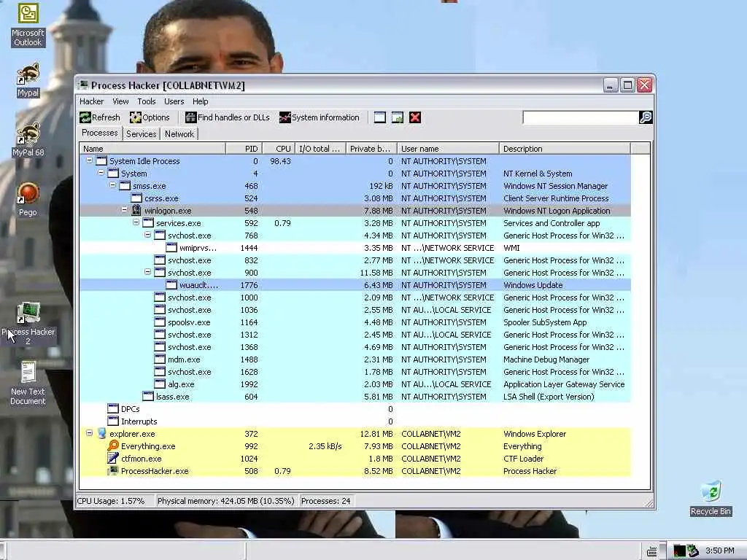The height and width of the screenshot is (560, 747).
Task: Switch to the Network tab
Action: point(179,134)
